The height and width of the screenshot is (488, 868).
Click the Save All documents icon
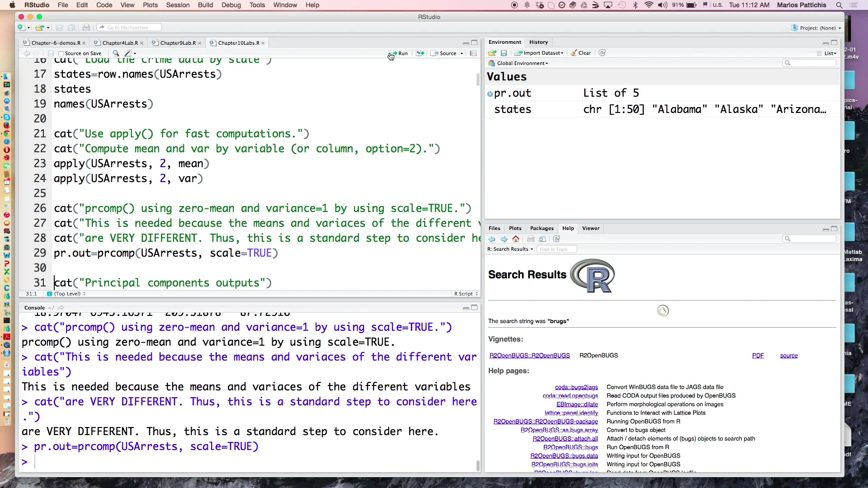[71, 28]
